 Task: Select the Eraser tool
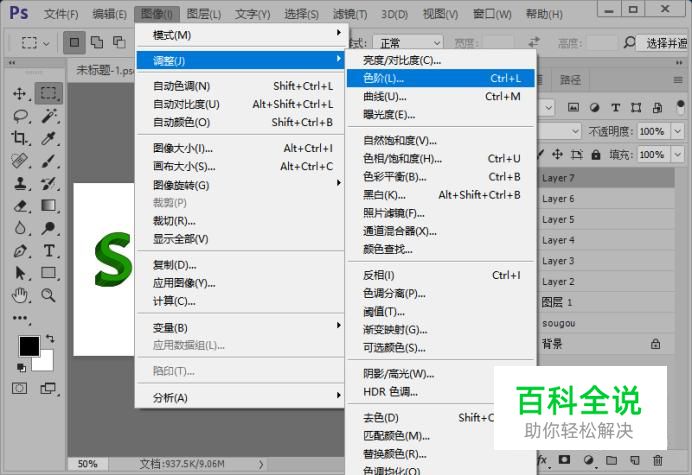point(20,206)
